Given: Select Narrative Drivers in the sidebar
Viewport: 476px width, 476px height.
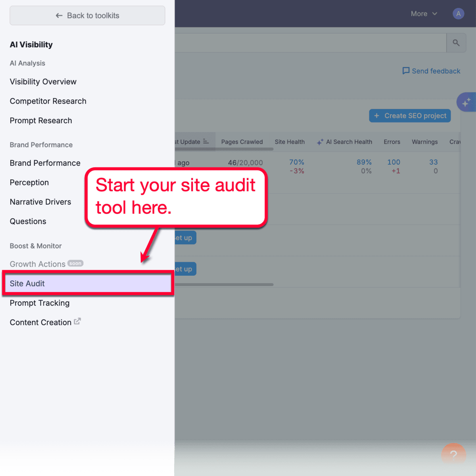Looking at the screenshot, I should click(x=40, y=202).
